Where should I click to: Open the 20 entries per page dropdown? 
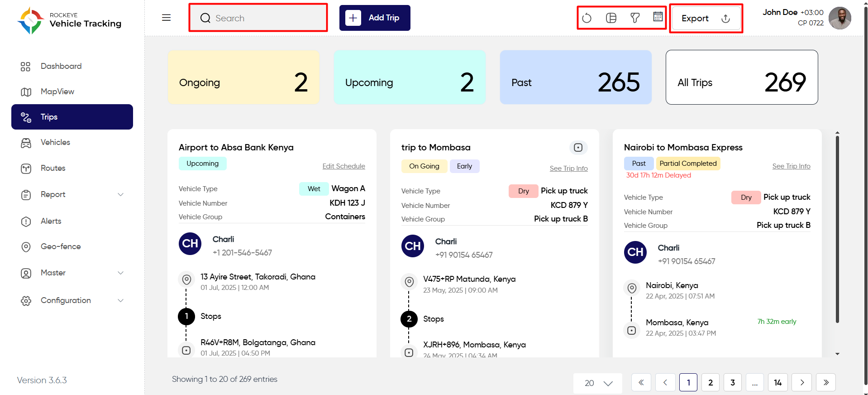(598, 383)
